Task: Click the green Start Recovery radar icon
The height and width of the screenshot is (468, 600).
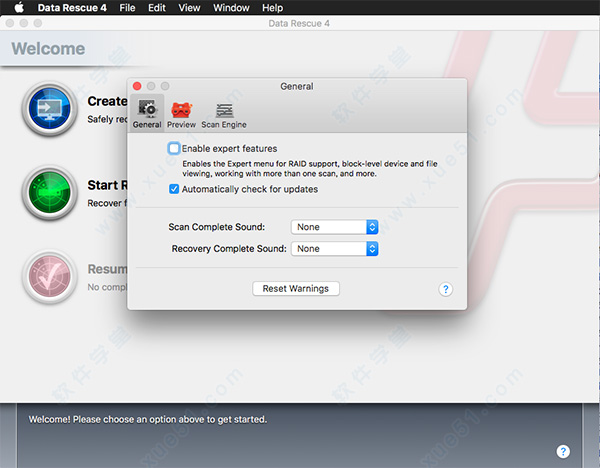Action: pyautogui.click(x=50, y=192)
